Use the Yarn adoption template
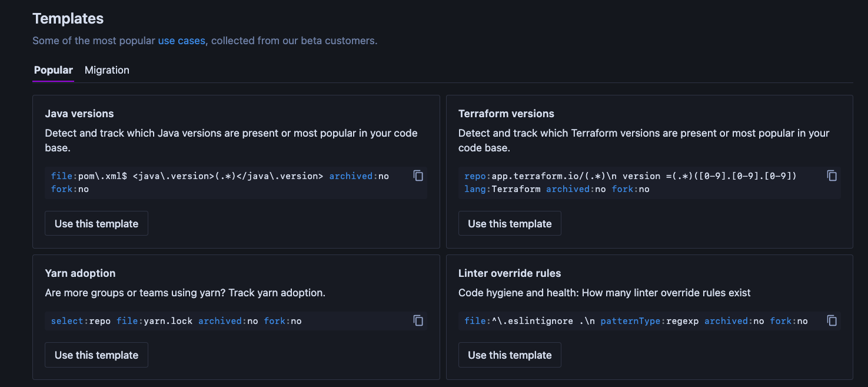The image size is (868, 387). [x=97, y=355]
